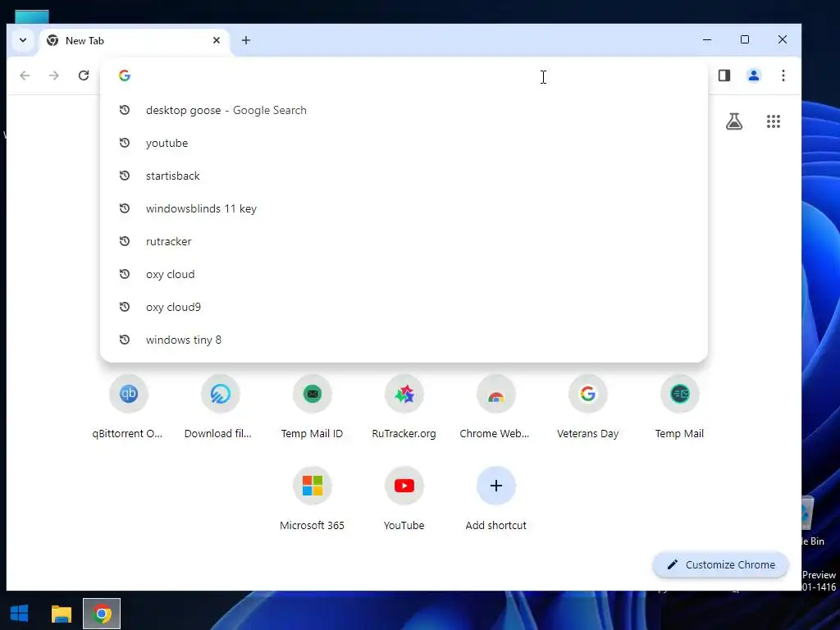Image resolution: width=840 pixels, height=630 pixels.
Task: Click history icon beside 'youtube' suggestion
Action: (125, 143)
